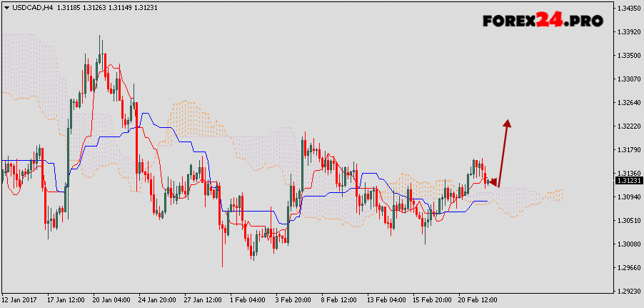The image size is (644, 308).
Task: Click the small red arrow marker at current price
Action: tap(491, 182)
